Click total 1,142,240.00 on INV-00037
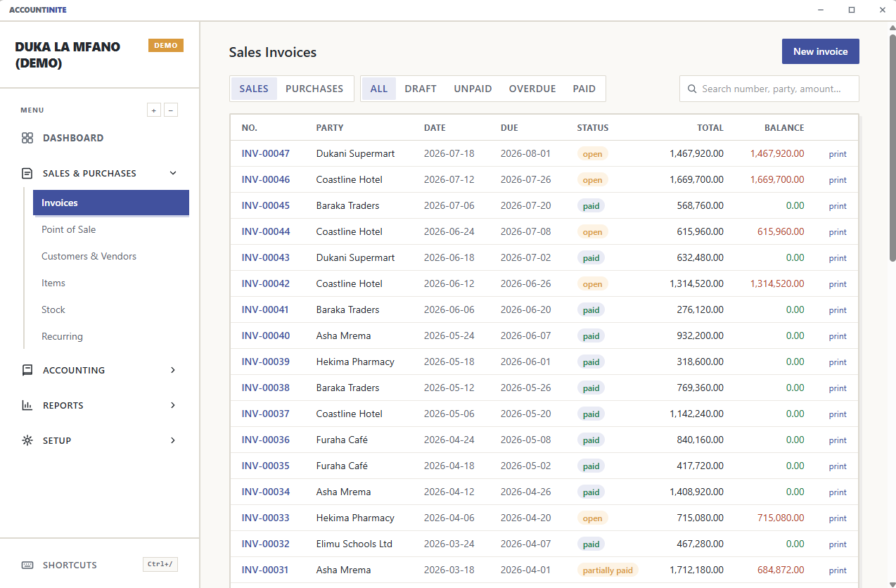Screen dimensions: 896x588 (697, 414)
